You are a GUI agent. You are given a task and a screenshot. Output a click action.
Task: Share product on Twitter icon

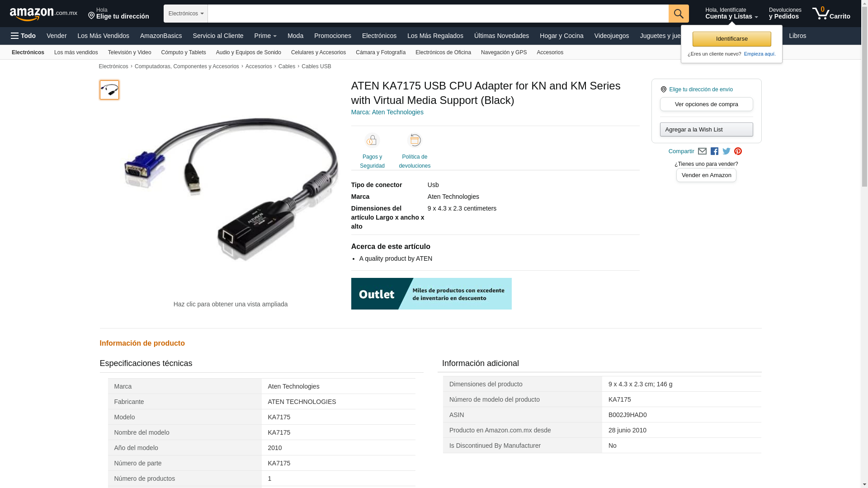[x=726, y=151]
